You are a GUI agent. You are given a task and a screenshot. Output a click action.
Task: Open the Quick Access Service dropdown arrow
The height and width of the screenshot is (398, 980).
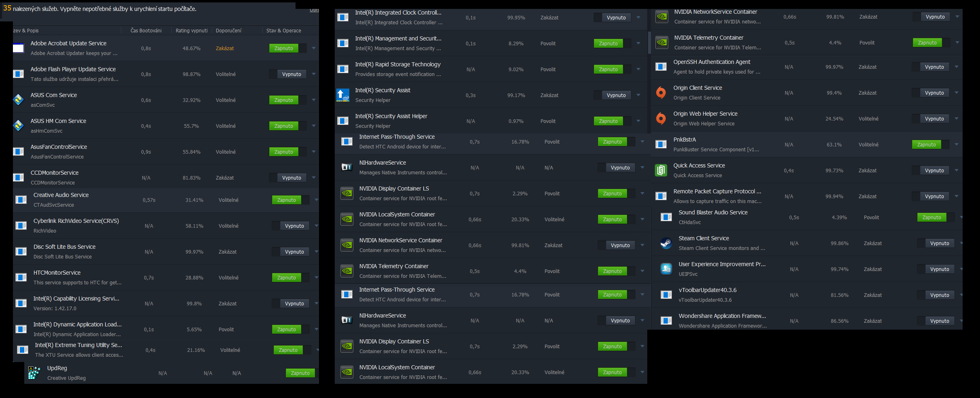pos(957,170)
